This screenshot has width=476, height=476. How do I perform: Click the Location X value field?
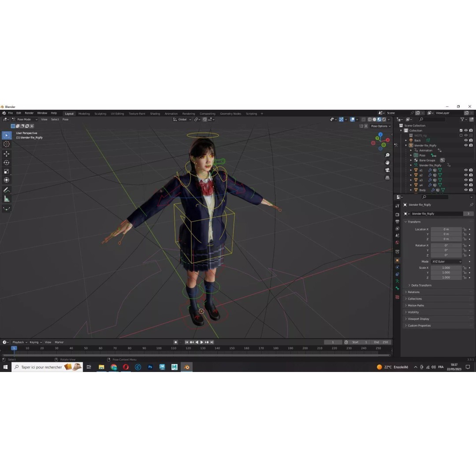(x=446, y=230)
